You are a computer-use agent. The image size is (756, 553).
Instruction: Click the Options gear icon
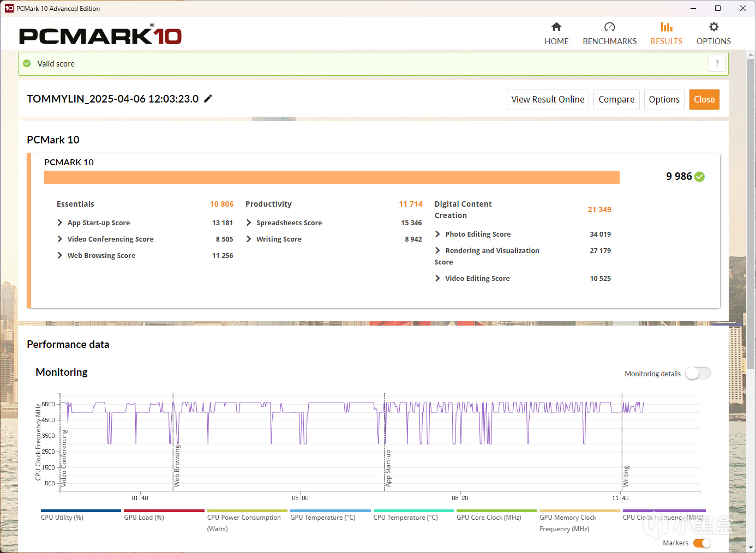713,27
